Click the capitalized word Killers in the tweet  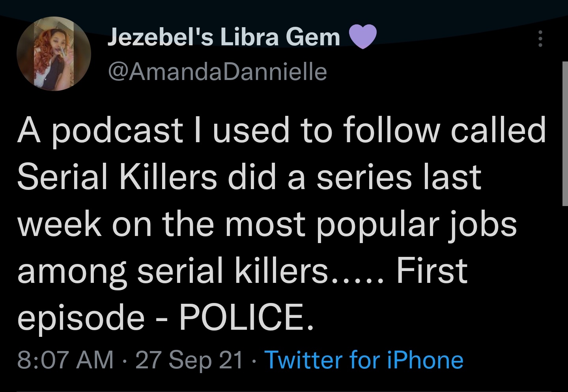point(168,177)
